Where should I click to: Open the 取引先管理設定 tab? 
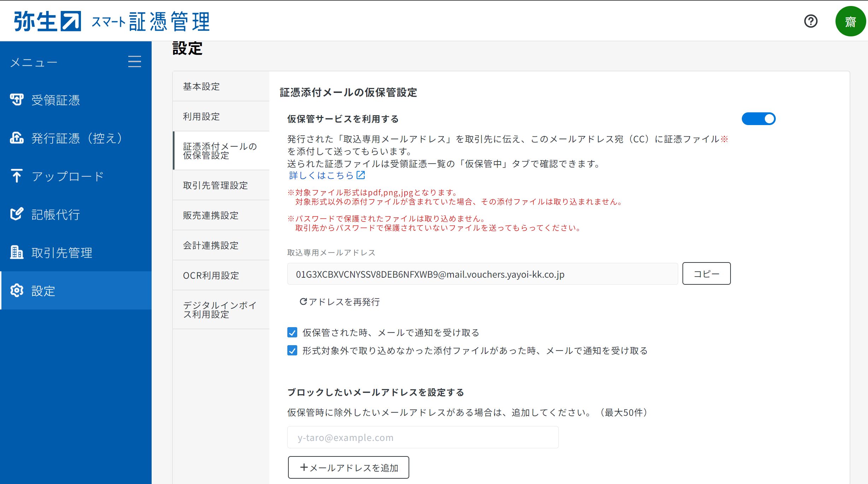tap(221, 185)
